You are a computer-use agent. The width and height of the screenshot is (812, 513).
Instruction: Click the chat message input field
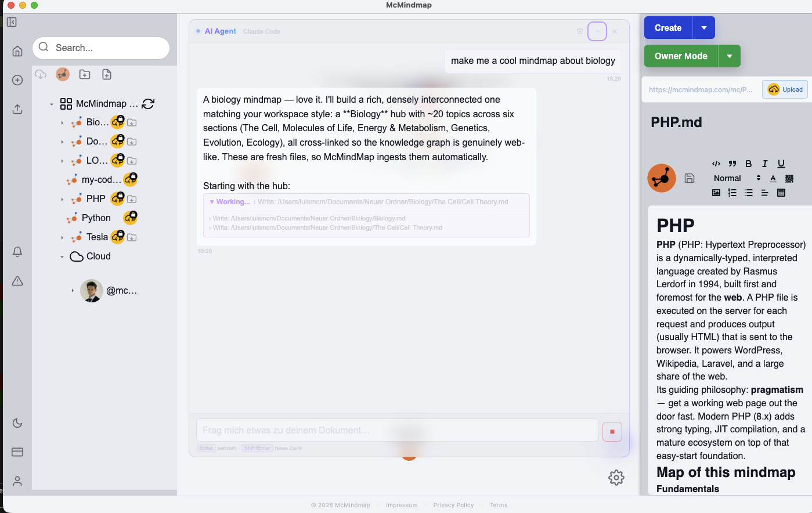coord(397,431)
